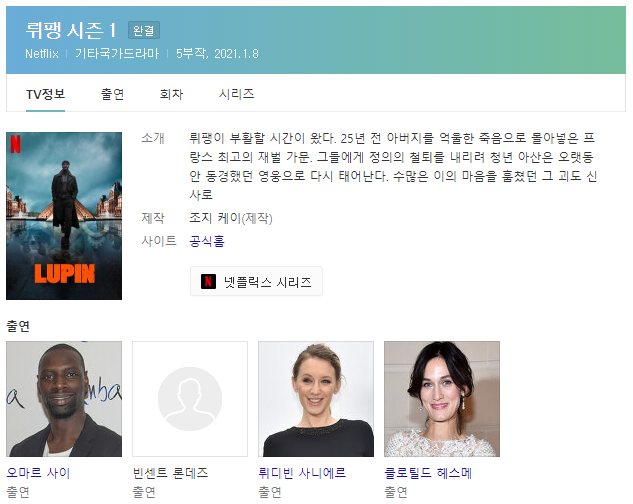Switch to the 출연 tab
The height and width of the screenshot is (504, 633).
pos(112,94)
